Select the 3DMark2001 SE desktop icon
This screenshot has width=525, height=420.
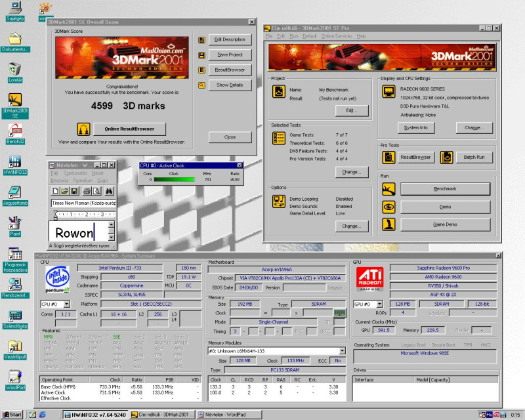(x=15, y=106)
